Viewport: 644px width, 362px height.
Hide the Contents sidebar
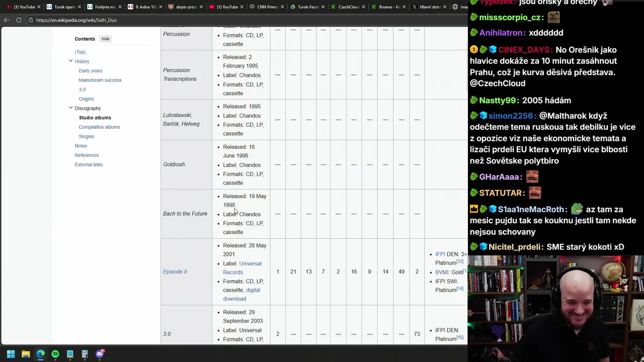[x=105, y=39]
